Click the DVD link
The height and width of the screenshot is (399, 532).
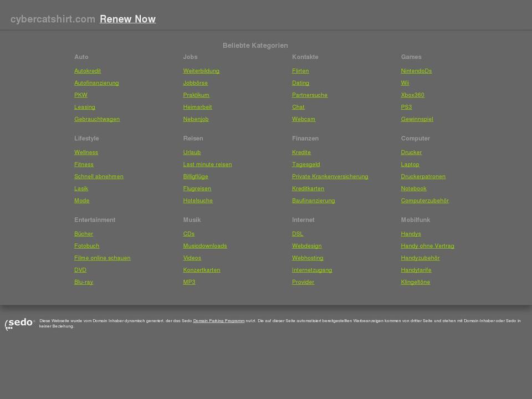(80, 270)
